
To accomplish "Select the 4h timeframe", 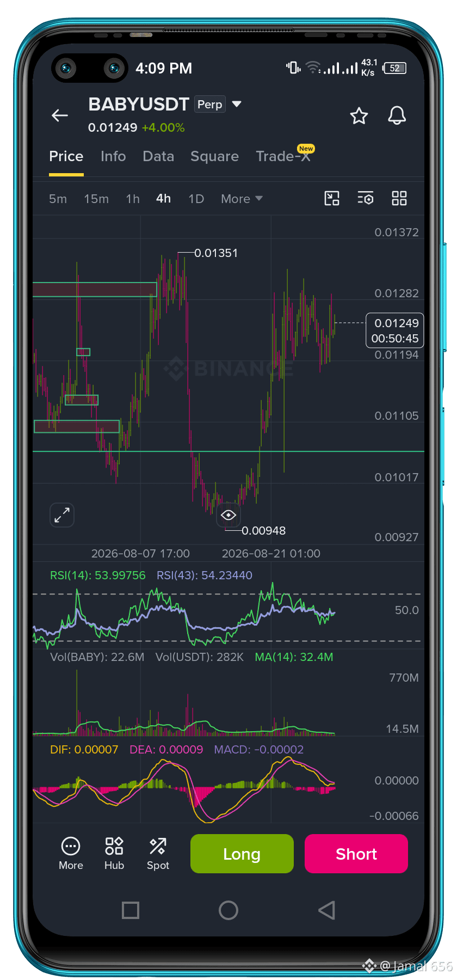I will click(x=164, y=199).
